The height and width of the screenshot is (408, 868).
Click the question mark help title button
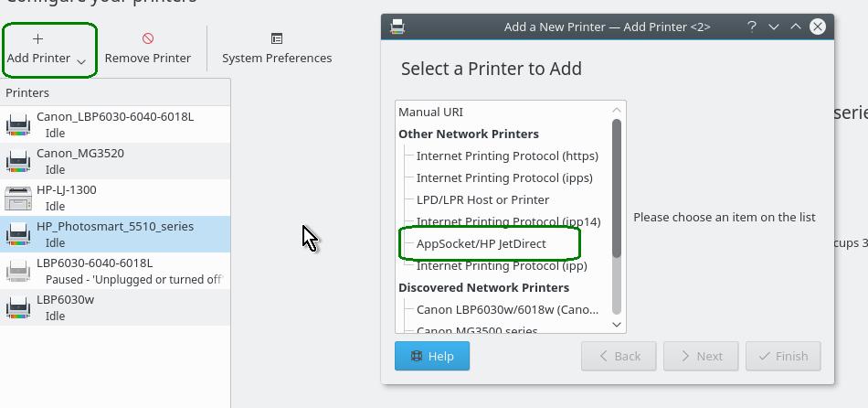pos(751,27)
